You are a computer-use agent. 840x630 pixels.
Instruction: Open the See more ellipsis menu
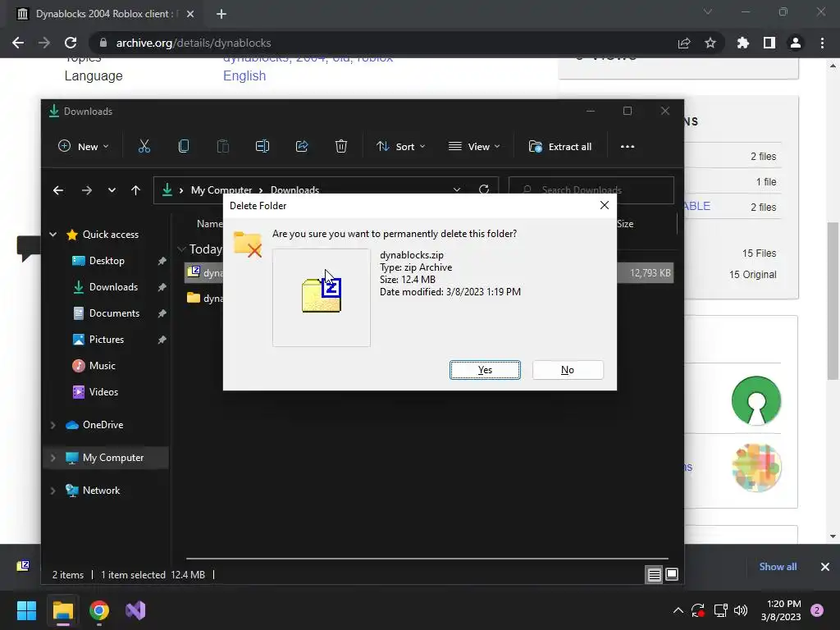tap(628, 146)
